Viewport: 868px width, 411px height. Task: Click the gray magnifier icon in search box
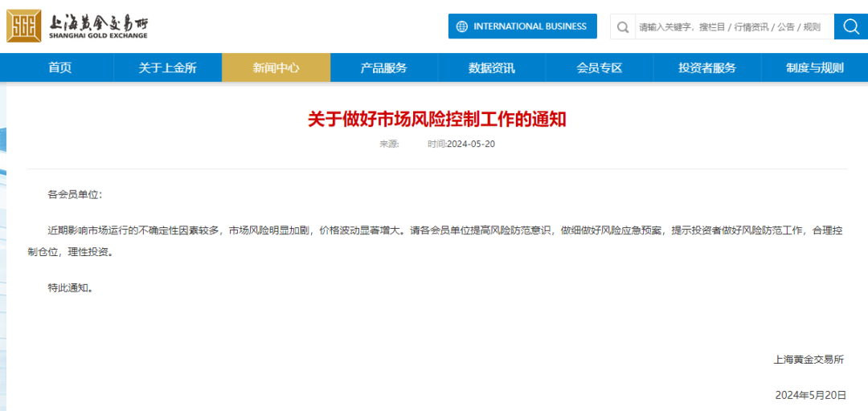[x=623, y=26]
